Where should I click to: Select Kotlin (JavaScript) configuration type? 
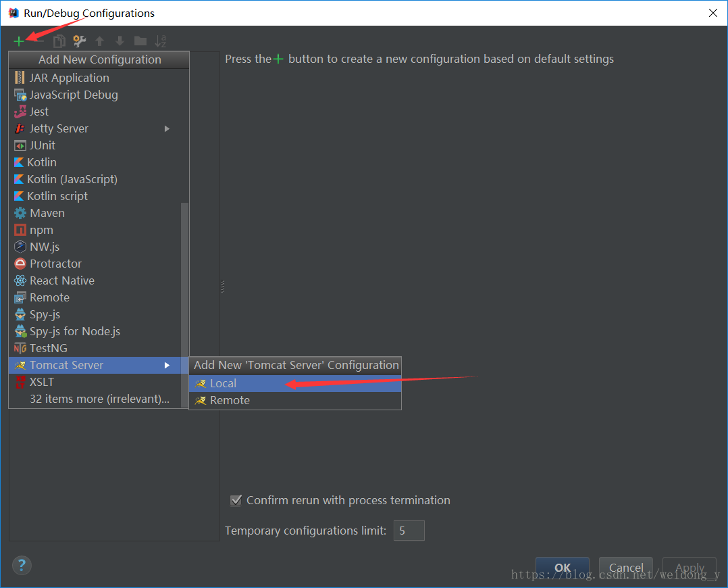pos(95,179)
